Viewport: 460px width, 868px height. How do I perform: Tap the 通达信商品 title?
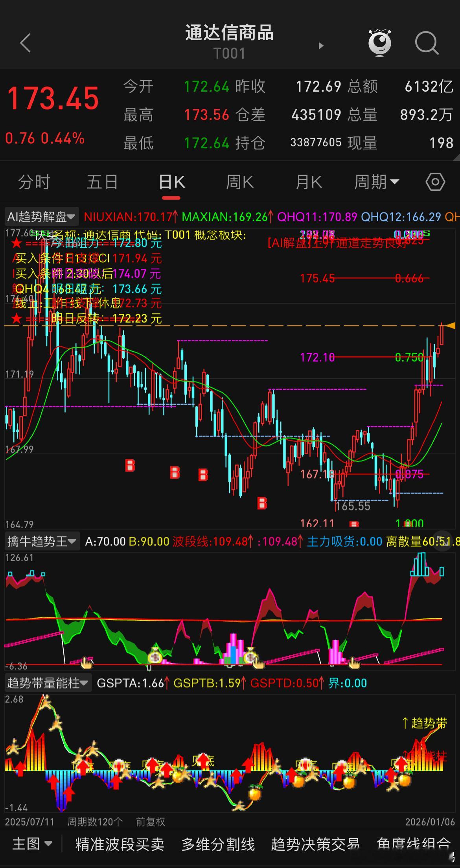click(x=230, y=33)
